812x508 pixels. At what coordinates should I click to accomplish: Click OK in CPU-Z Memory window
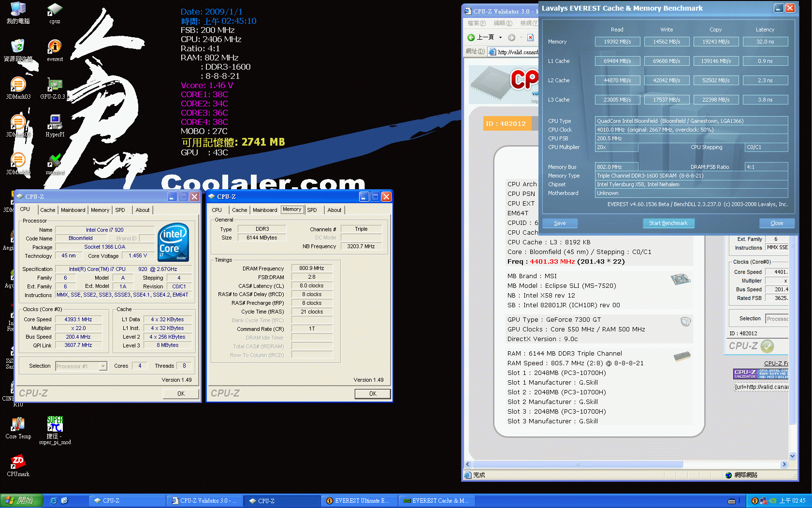(373, 394)
